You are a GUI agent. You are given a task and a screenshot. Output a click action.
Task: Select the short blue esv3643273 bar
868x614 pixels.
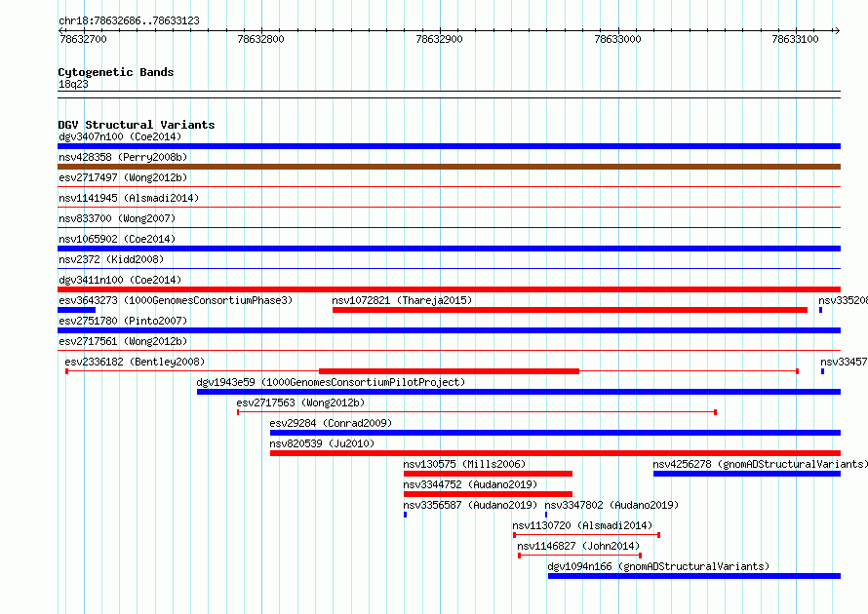[76, 310]
